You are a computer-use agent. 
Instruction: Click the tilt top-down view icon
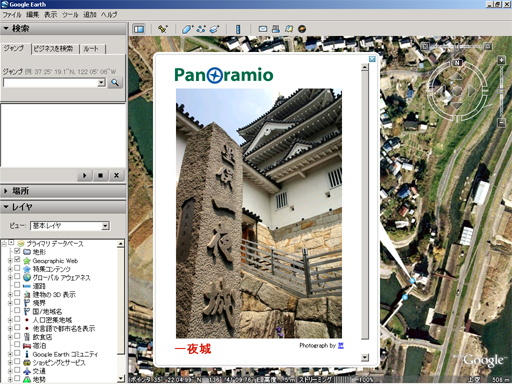(425, 46)
